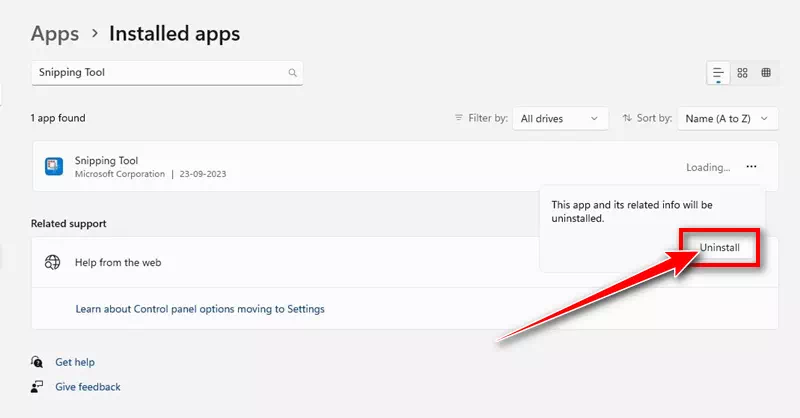Open the Filter by All drives dropdown

point(560,118)
